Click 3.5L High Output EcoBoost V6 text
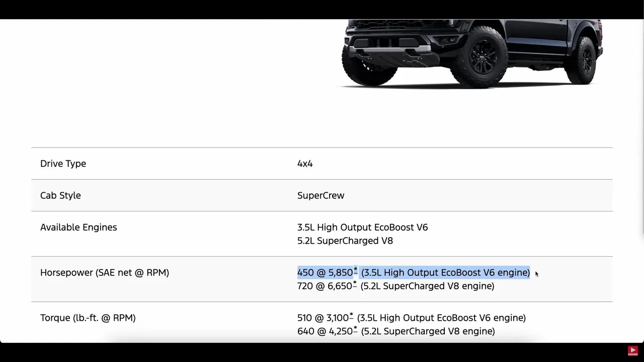Viewport: 644px width, 362px height. pos(362,227)
